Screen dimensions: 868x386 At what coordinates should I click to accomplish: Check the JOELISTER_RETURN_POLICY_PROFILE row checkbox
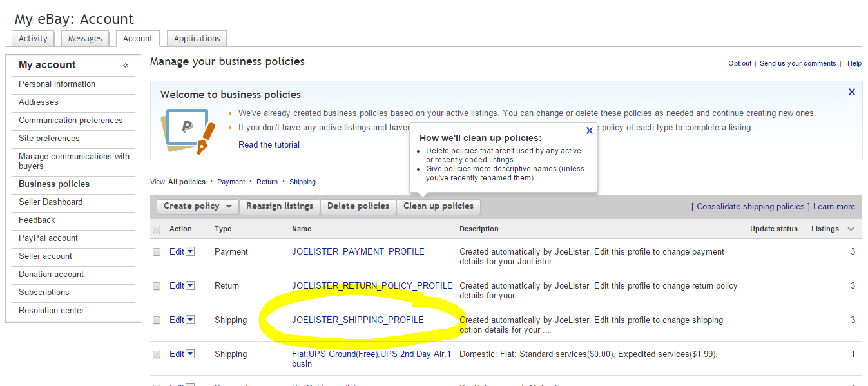157,286
